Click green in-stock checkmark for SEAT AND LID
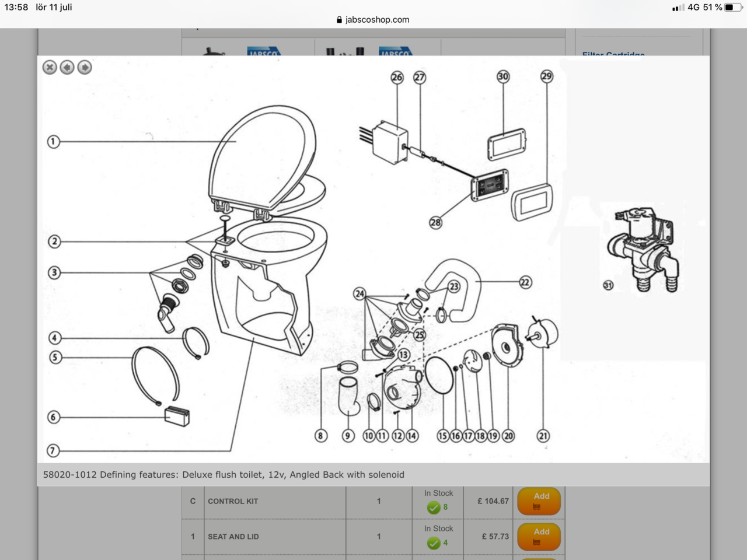Viewport: 747px width, 560px height. coord(434,543)
